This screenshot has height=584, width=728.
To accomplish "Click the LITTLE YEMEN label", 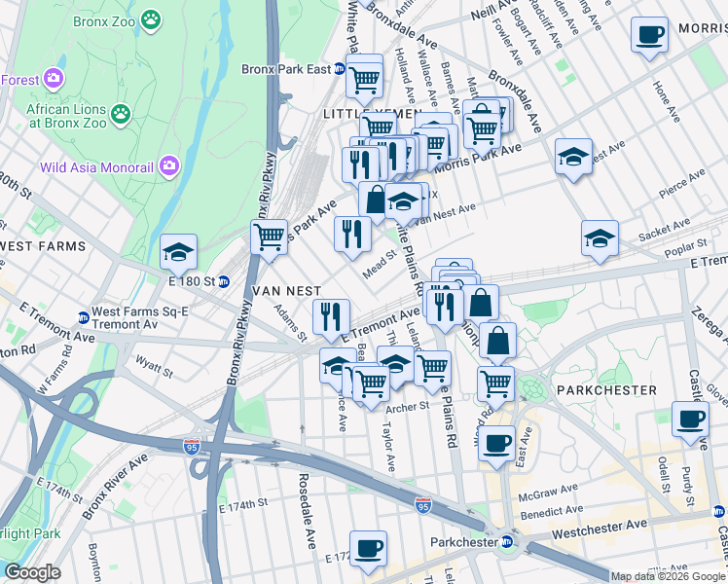I will coord(373,114).
